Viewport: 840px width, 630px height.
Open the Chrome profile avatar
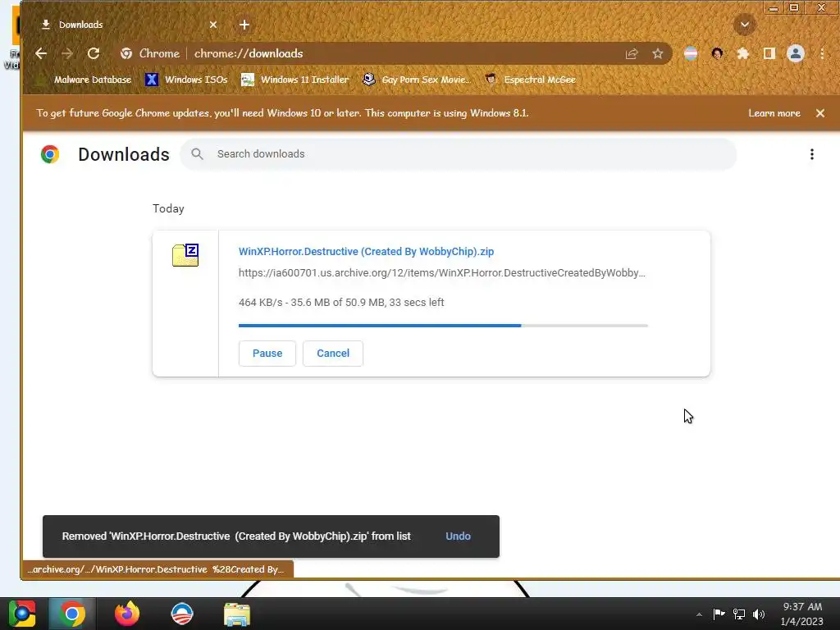pyautogui.click(x=796, y=53)
